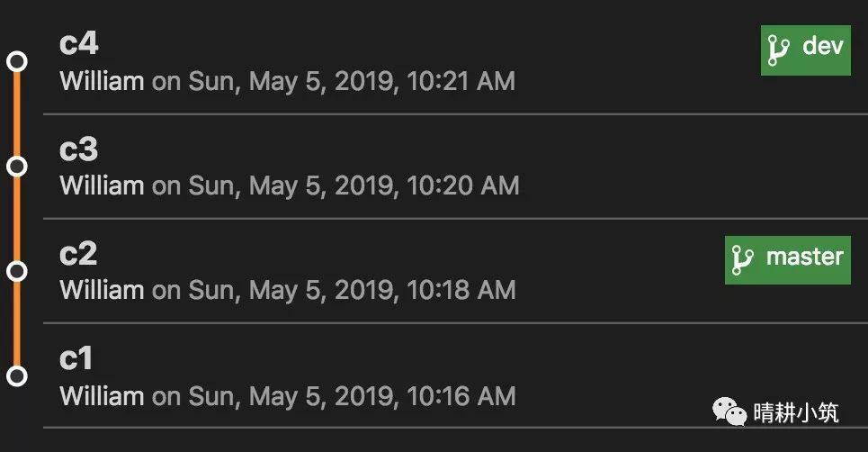Select the c3 commit graph node
The height and width of the screenshot is (452, 868).
click(16, 167)
